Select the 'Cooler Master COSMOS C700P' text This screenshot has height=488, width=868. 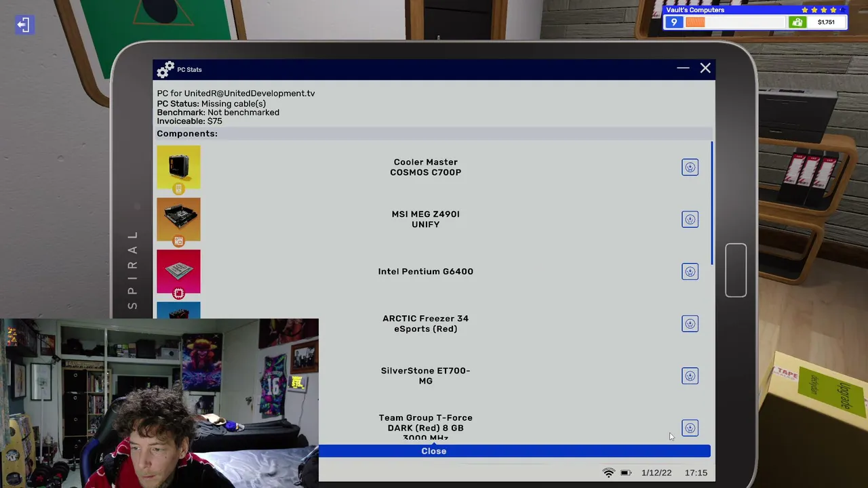(x=426, y=167)
